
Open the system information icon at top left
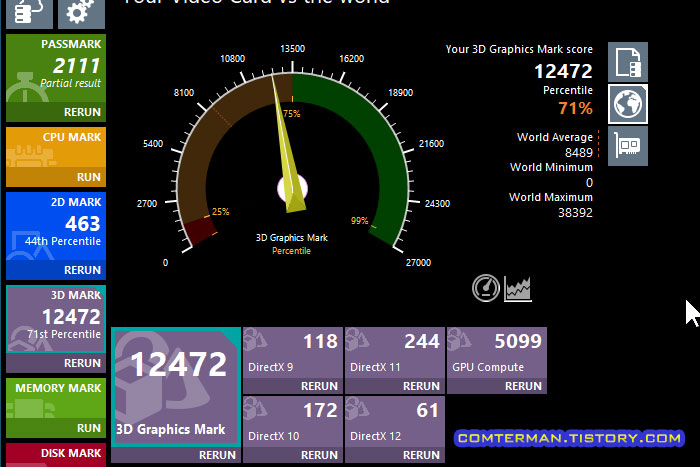(29, 13)
